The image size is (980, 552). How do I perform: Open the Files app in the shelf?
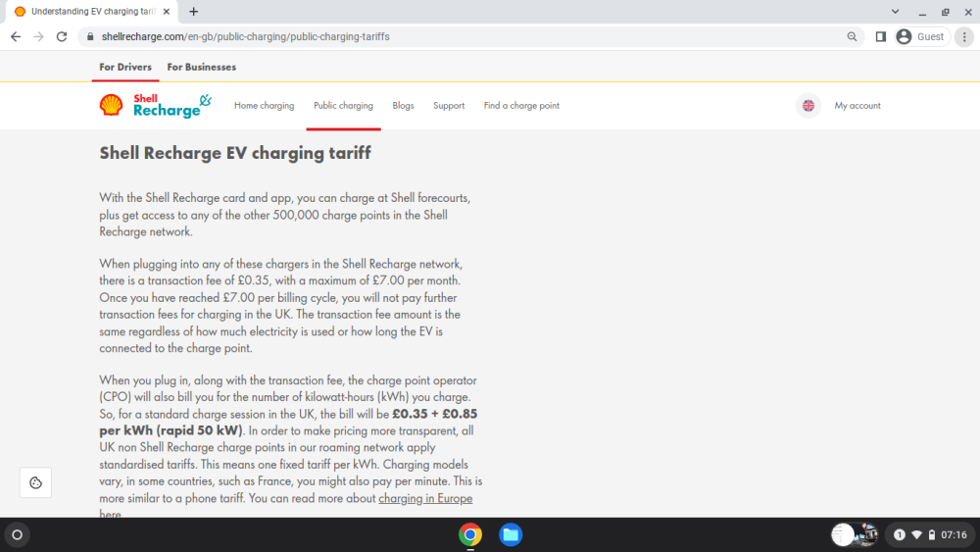[x=511, y=535]
